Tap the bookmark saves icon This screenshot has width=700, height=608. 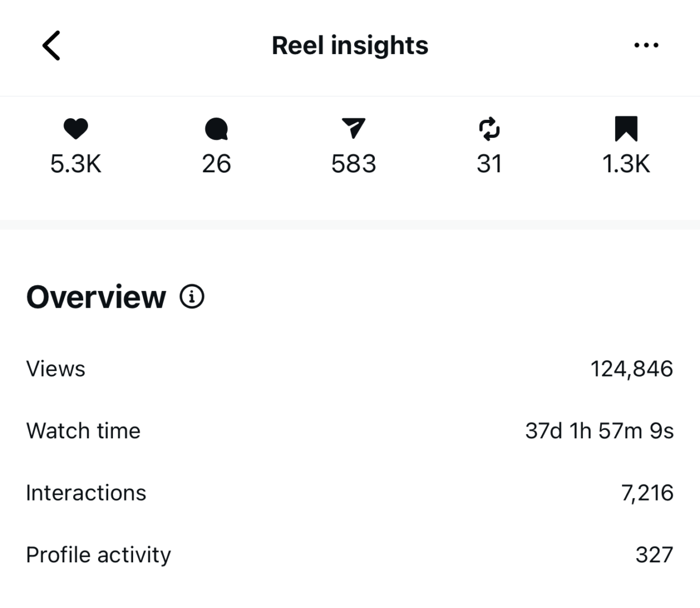626,128
